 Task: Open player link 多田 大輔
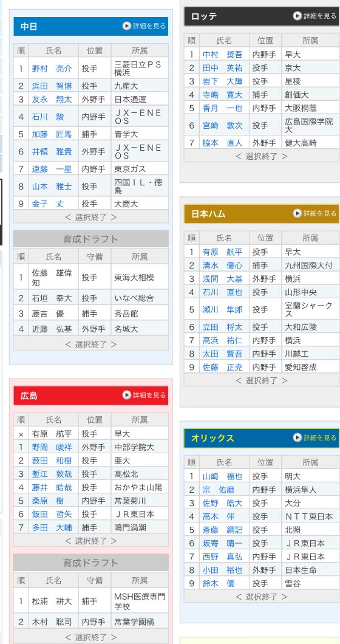point(52,528)
